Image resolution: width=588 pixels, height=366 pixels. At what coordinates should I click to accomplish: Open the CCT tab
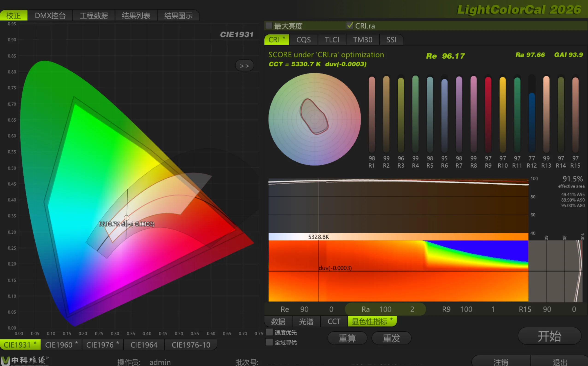(x=334, y=321)
